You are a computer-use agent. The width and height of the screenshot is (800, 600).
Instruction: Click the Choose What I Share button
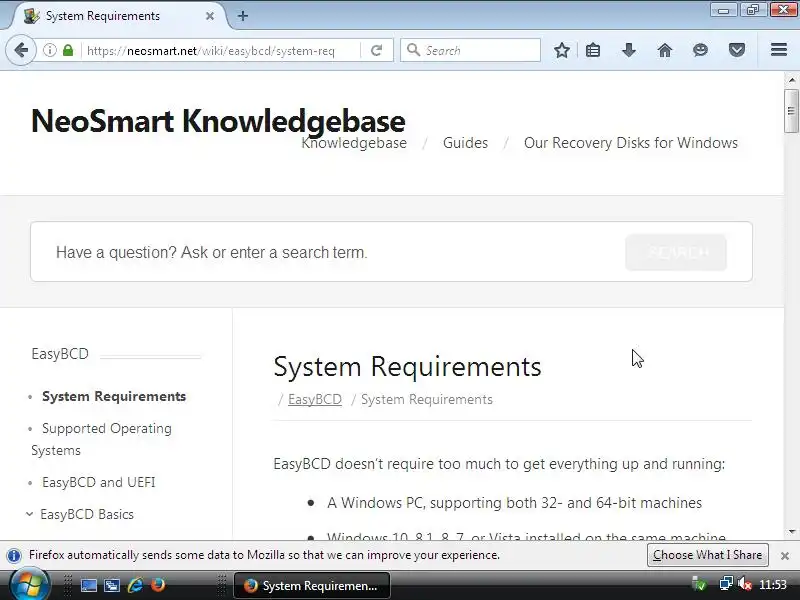pos(708,555)
